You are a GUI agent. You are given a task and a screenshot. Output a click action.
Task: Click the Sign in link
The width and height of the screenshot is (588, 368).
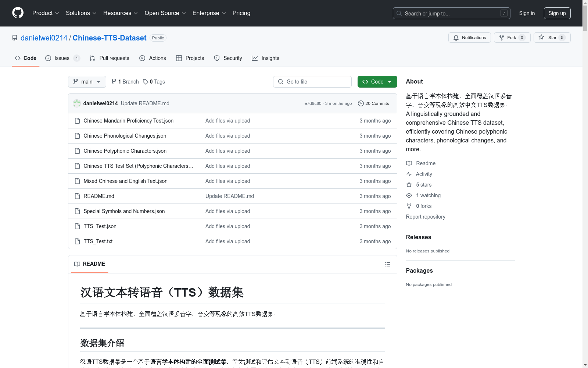(527, 13)
